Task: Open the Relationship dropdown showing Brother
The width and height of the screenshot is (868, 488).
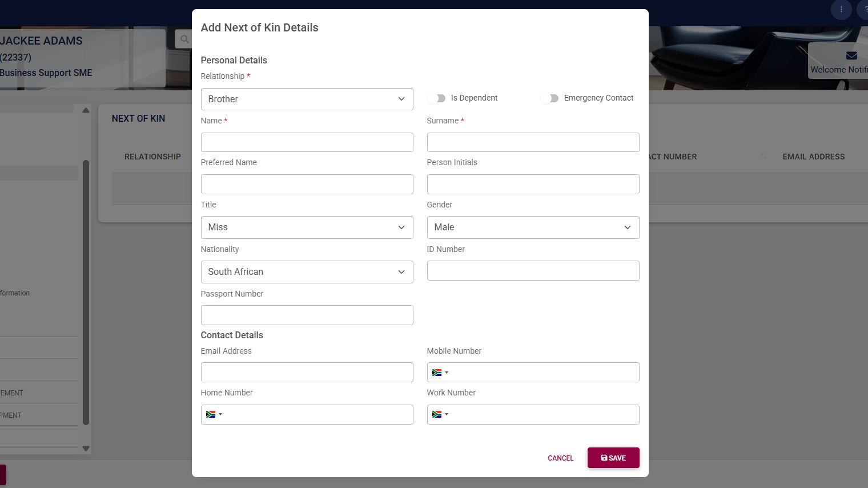Action: (307, 99)
